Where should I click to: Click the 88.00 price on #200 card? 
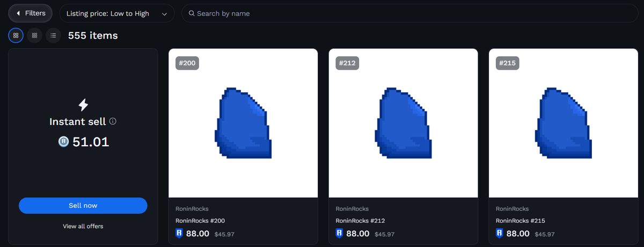pos(197,234)
